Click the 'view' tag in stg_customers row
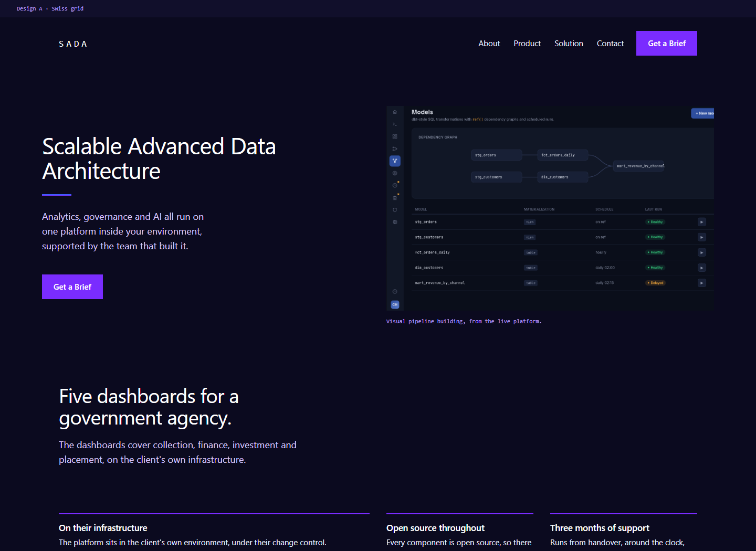This screenshot has width=756, height=551. pyautogui.click(x=530, y=237)
